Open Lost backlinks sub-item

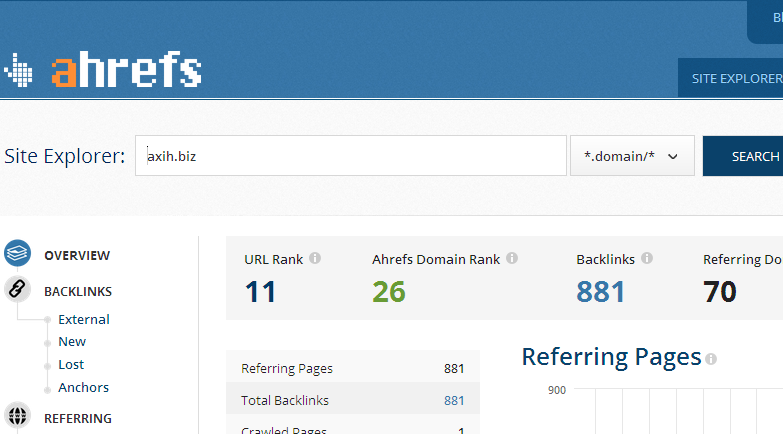pos(71,365)
